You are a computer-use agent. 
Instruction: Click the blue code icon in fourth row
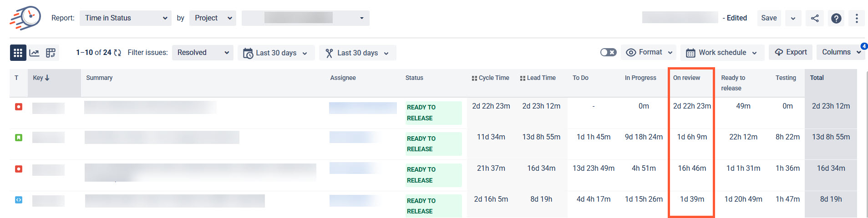[x=19, y=200]
